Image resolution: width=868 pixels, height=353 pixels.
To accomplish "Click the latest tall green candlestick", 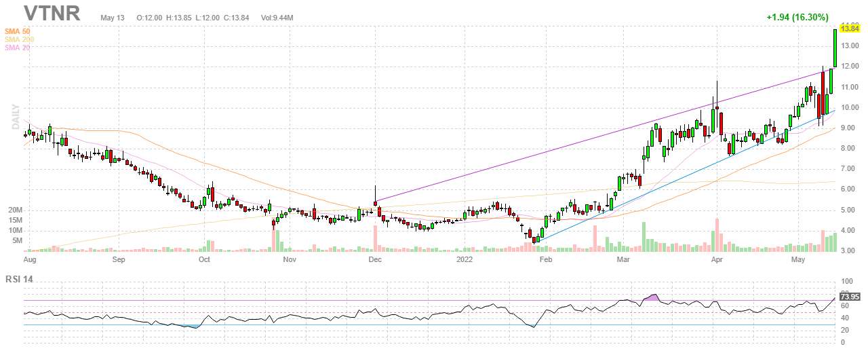I will [x=835, y=48].
